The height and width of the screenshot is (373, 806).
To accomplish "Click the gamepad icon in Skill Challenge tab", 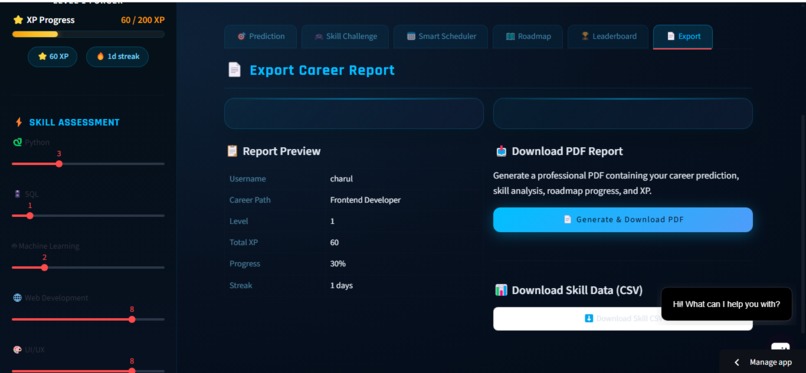I will tap(319, 36).
